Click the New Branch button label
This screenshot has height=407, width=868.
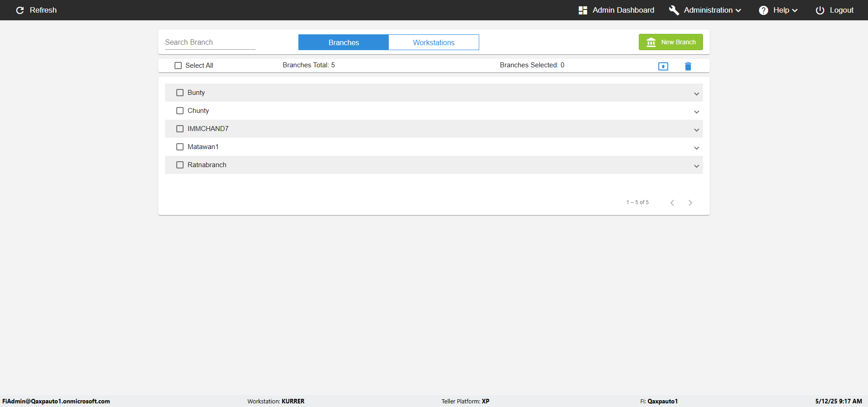679,42
